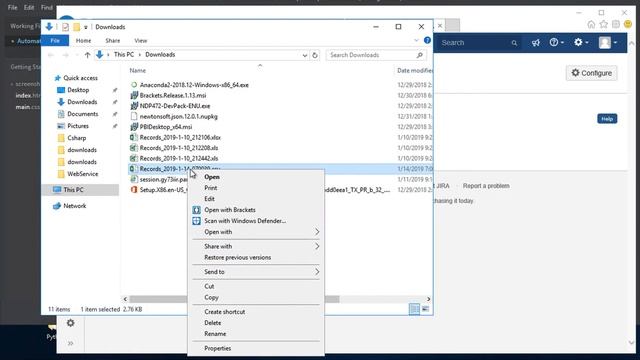Select NDP472-DevPack-ENU.exe file
The height and width of the screenshot is (360, 640).
(x=175, y=106)
